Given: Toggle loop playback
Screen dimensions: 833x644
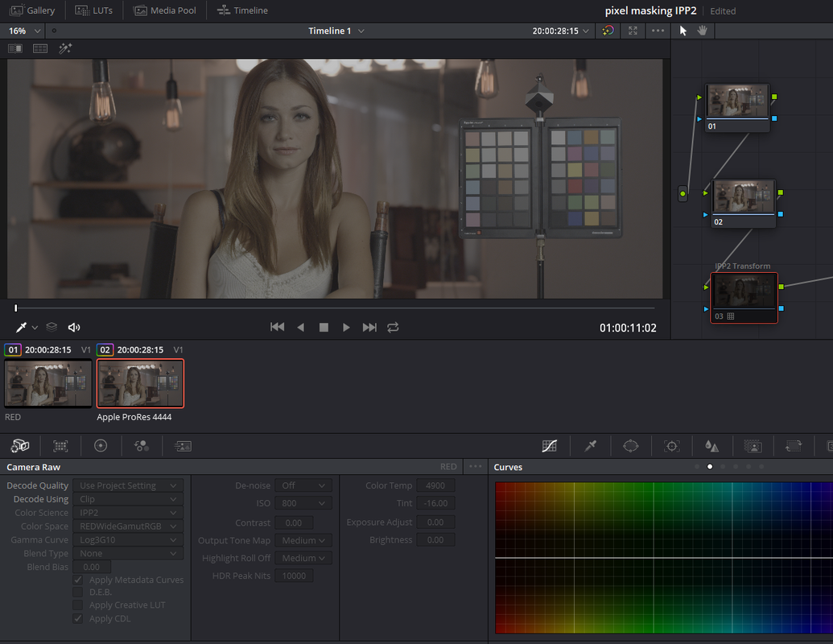Looking at the screenshot, I should click(x=393, y=328).
